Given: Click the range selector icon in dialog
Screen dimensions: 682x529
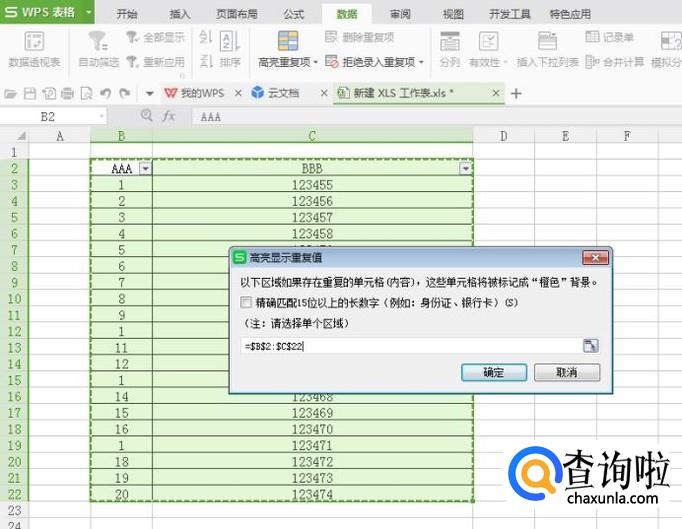Looking at the screenshot, I should click(591, 346).
